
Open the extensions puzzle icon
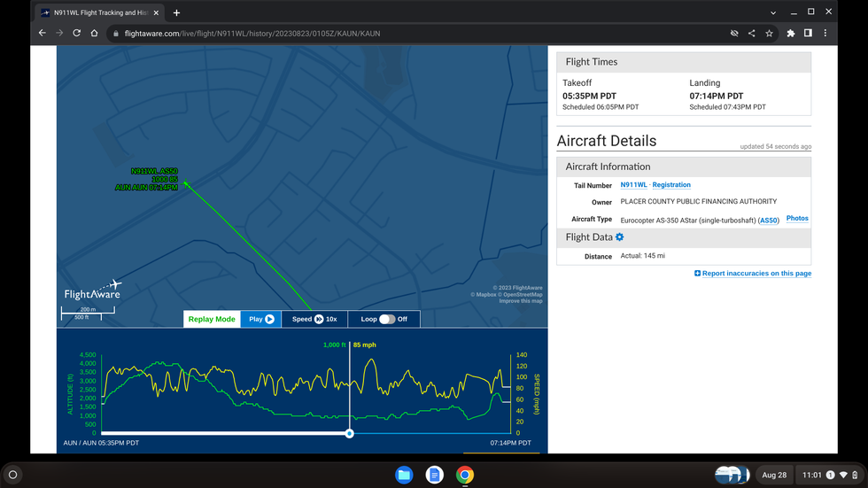(x=790, y=33)
